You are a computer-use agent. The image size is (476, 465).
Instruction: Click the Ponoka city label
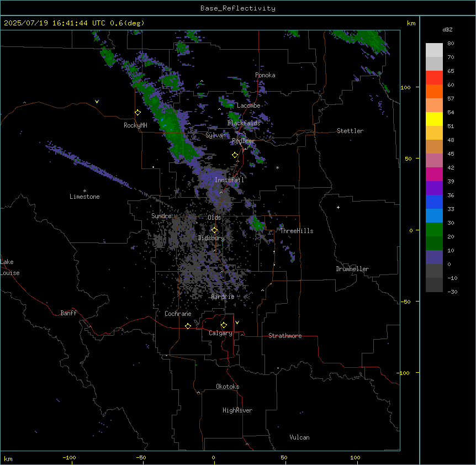(x=265, y=75)
